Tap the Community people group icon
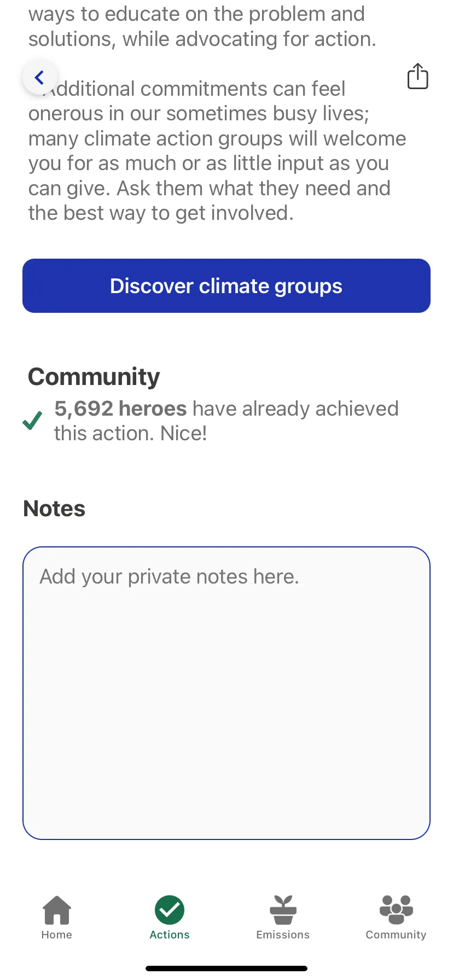The height and width of the screenshot is (980, 453). (x=396, y=909)
